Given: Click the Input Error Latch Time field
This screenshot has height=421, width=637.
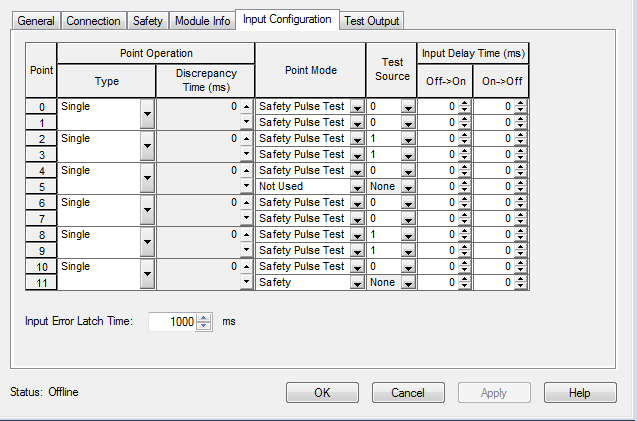Looking at the screenshot, I should point(172,322).
